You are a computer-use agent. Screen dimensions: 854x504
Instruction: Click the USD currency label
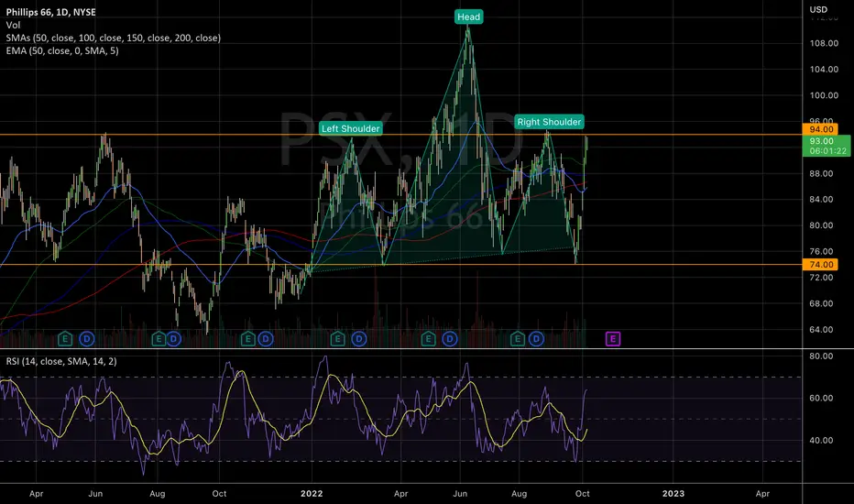818,9
